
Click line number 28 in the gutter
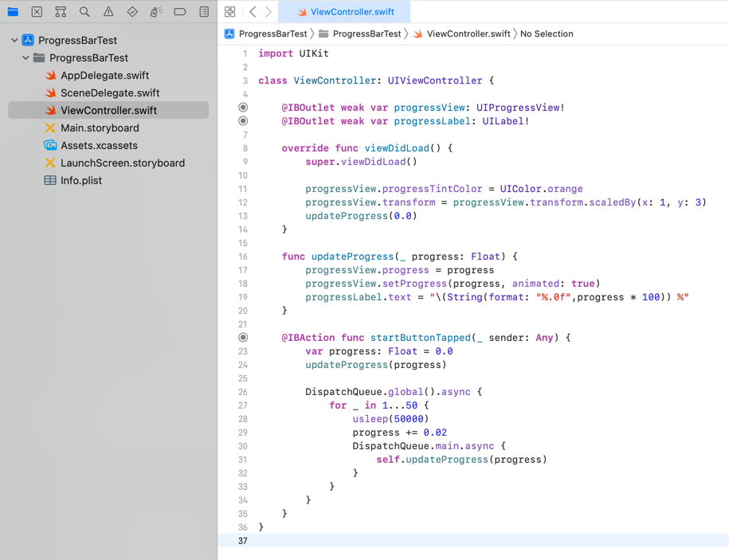(242, 419)
